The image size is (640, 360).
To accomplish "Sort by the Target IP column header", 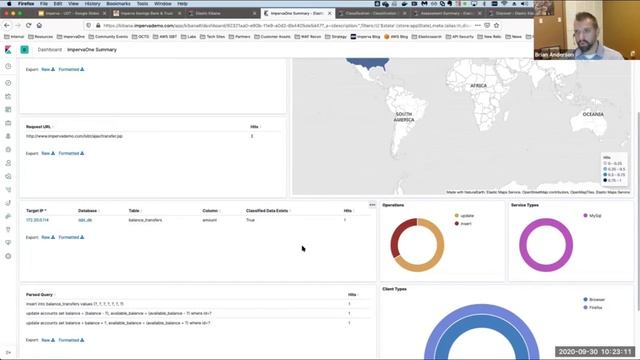I will 36,211.
